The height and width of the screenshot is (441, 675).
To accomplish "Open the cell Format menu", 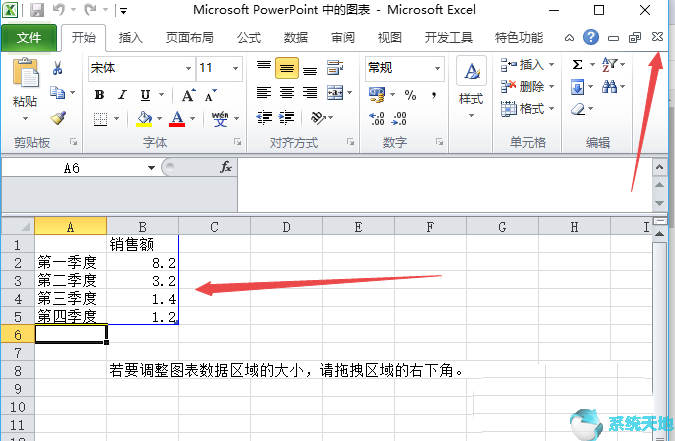I will 527,109.
